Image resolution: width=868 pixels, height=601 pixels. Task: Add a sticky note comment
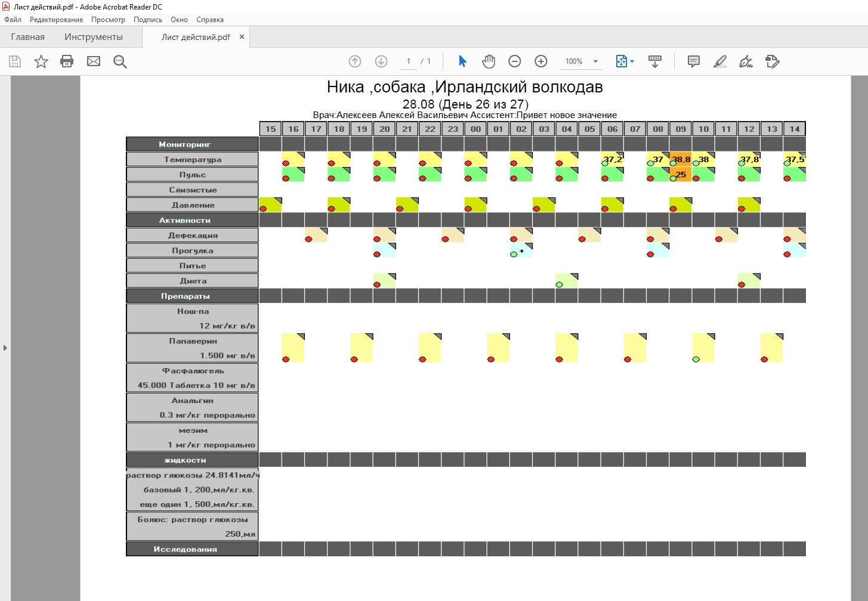[x=693, y=61]
